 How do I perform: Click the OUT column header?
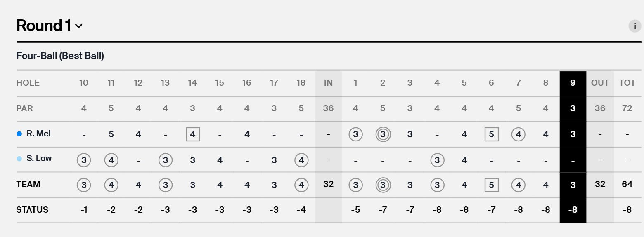[x=600, y=83]
